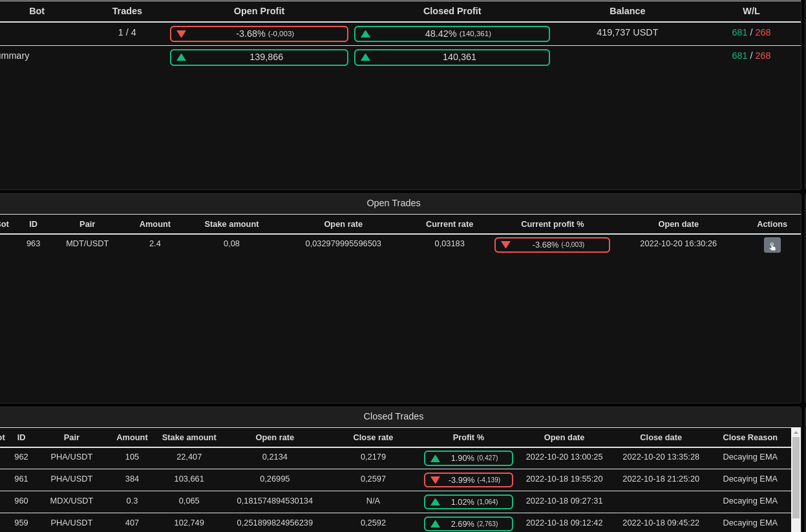Viewport: 806px width, 532px height.
Task: Click the 1.02% profit badge for trade 960
Action: 469,502
